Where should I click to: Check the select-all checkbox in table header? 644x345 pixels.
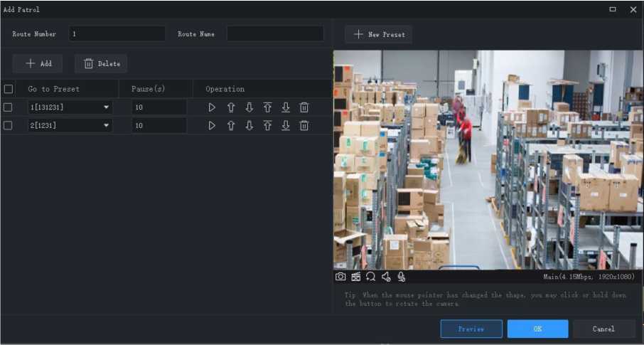[x=9, y=89]
